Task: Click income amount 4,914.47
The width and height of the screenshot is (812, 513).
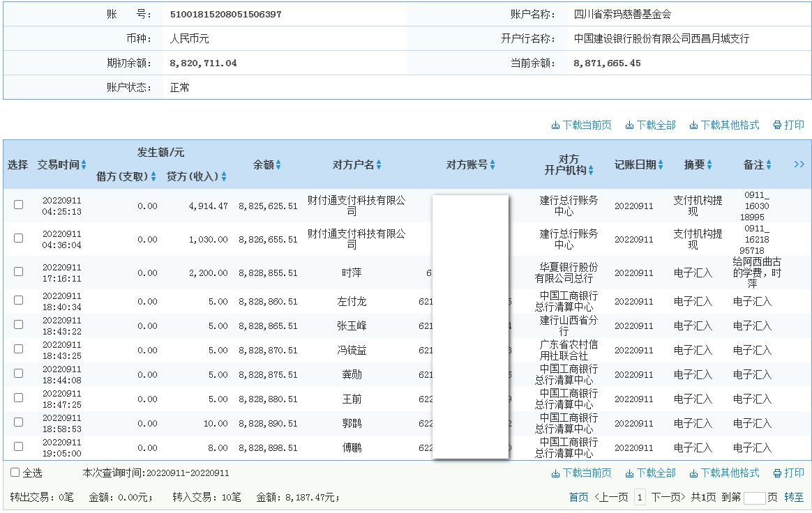Action: (208, 206)
